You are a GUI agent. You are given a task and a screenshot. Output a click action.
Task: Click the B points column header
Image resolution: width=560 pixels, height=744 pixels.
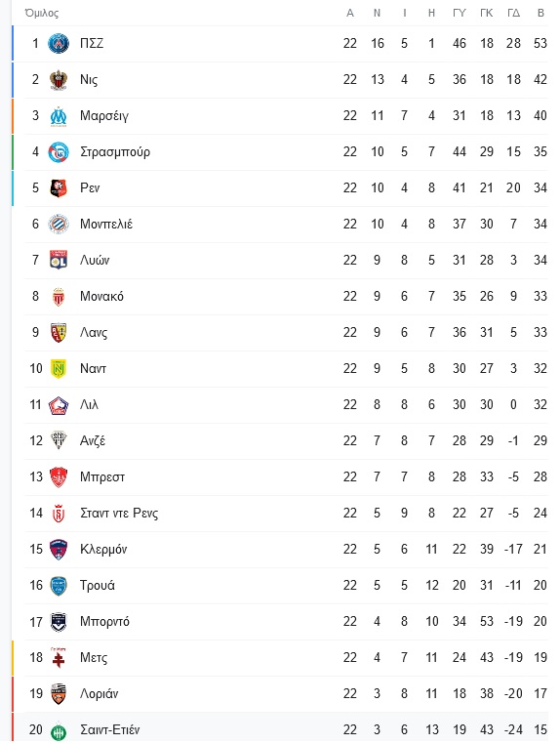click(540, 13)
